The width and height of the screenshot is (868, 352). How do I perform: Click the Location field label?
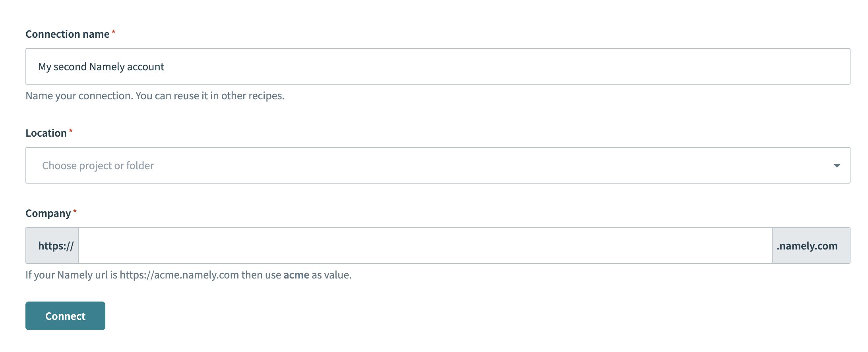(x=46, y=133)
